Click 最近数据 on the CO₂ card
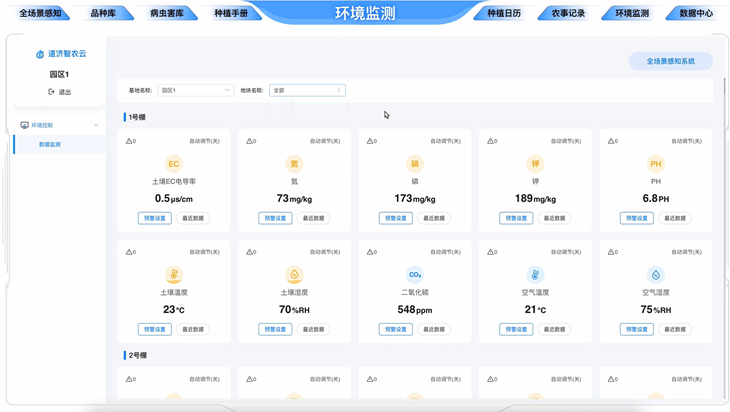This screenshot has height=412, width=730. pos(434,329)
